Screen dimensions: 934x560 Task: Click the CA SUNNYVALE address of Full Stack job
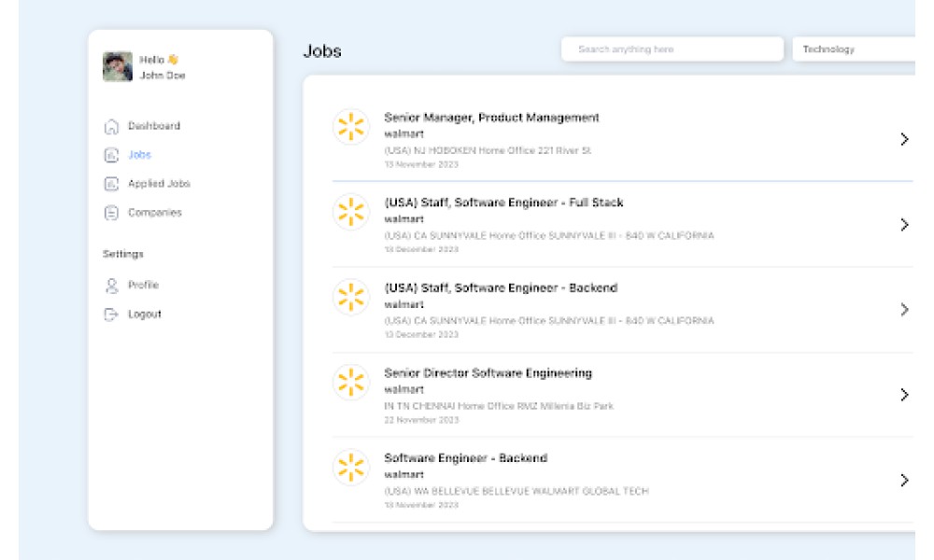point(548,235)
